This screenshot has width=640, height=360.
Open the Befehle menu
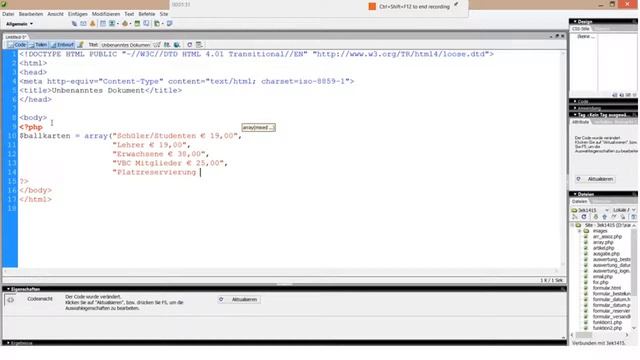pos(147,14)
